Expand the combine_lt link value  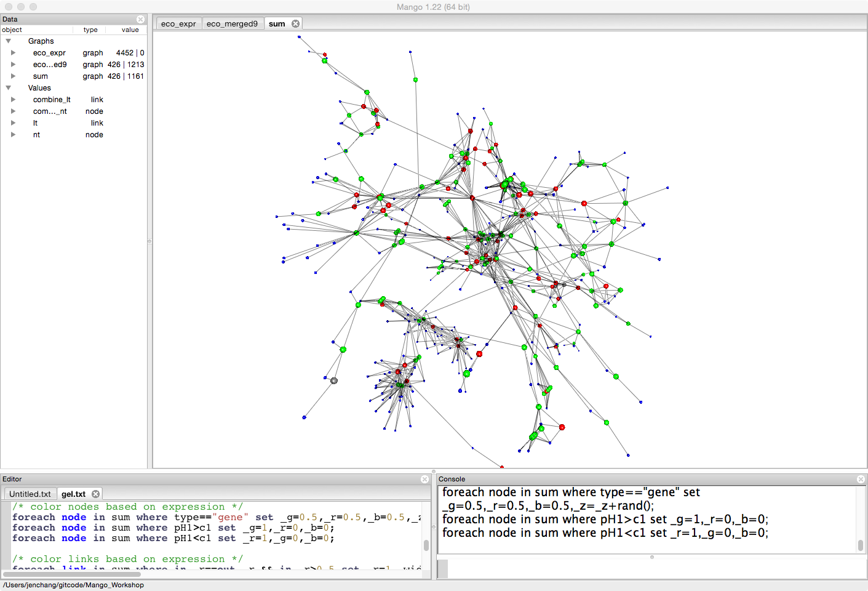13,100
